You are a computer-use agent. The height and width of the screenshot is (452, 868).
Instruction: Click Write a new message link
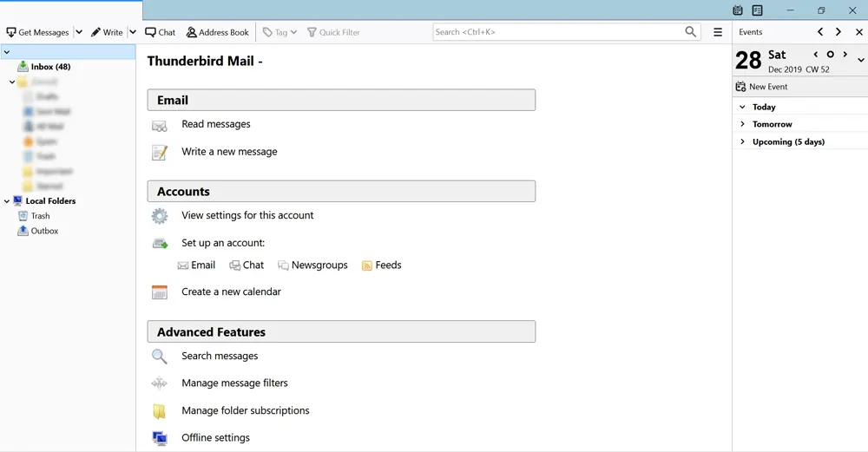229,152
